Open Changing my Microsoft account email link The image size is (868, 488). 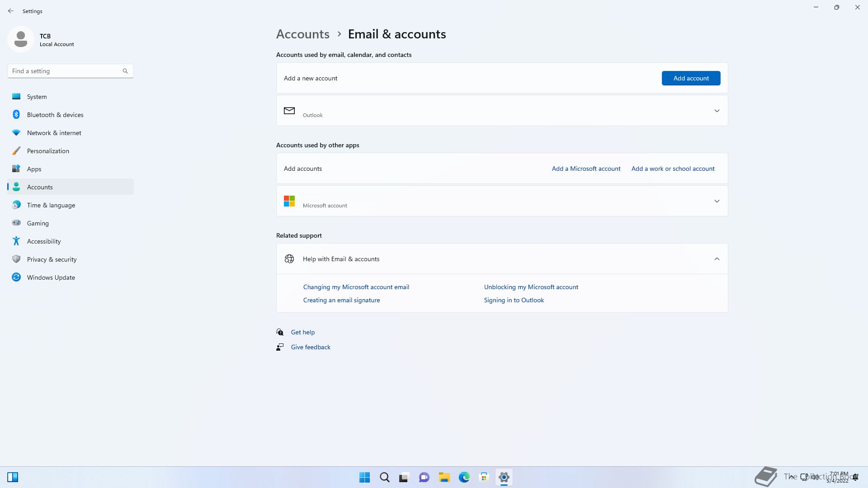[356, 287]
